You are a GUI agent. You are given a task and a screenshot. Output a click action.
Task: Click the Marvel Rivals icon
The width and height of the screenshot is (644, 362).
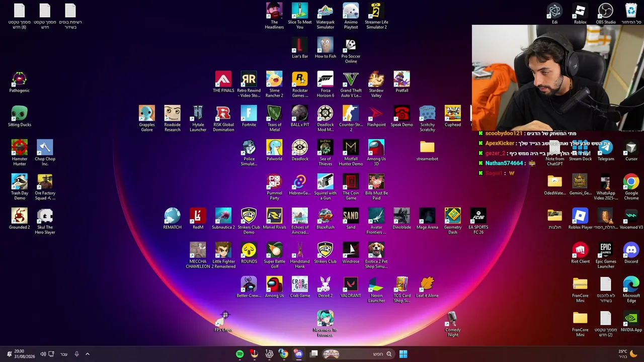274,219
